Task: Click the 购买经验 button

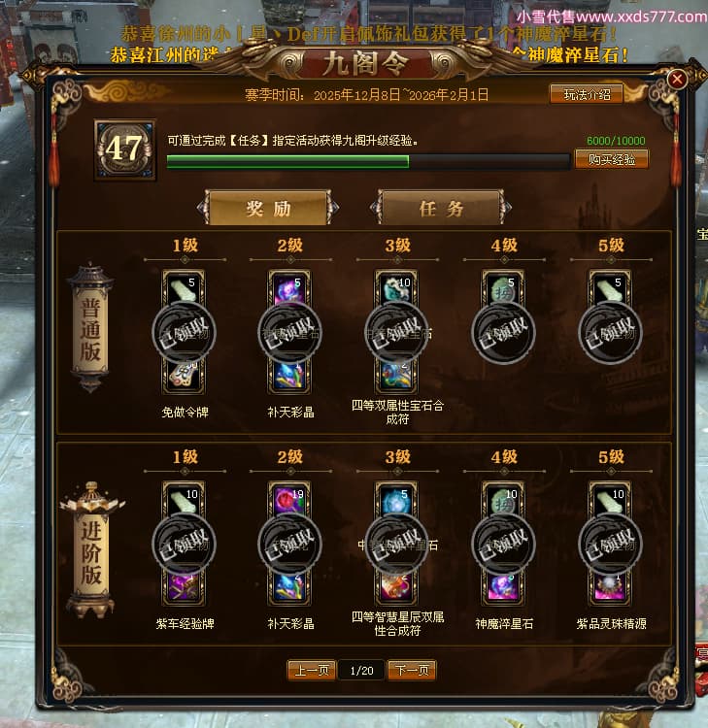Action: pos(612,159)
